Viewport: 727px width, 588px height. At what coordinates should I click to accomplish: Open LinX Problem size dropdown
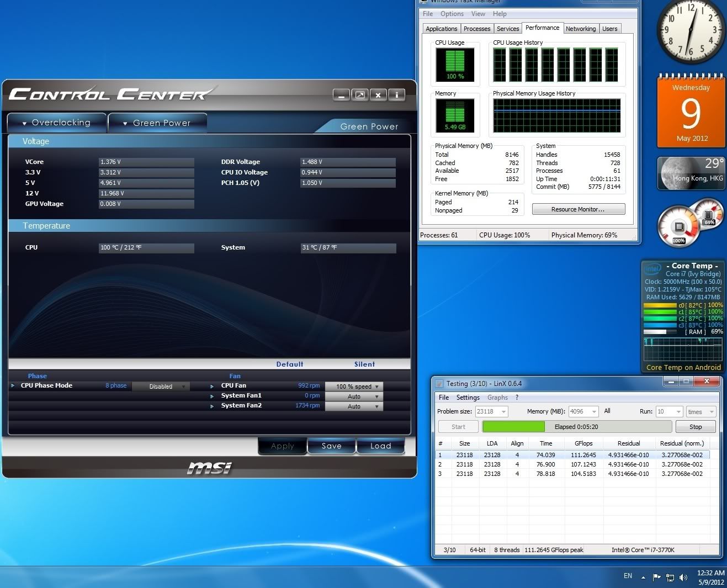[x=491, y=411]
